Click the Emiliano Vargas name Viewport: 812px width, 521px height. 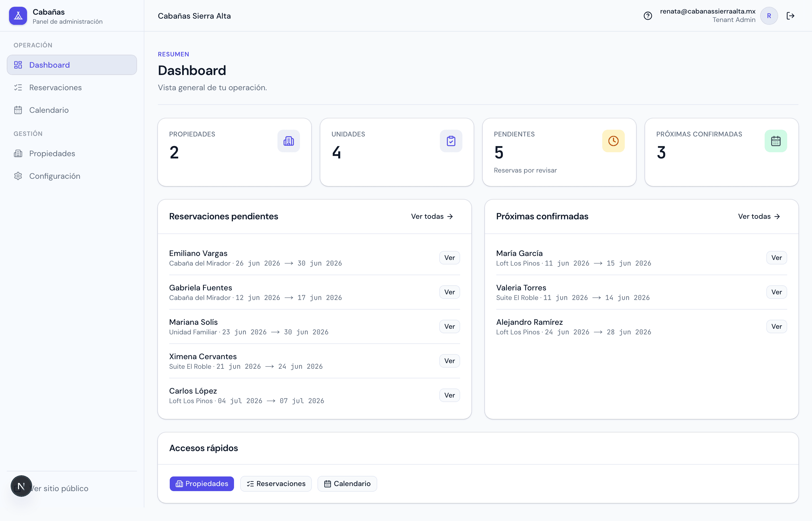pos(198,253)
